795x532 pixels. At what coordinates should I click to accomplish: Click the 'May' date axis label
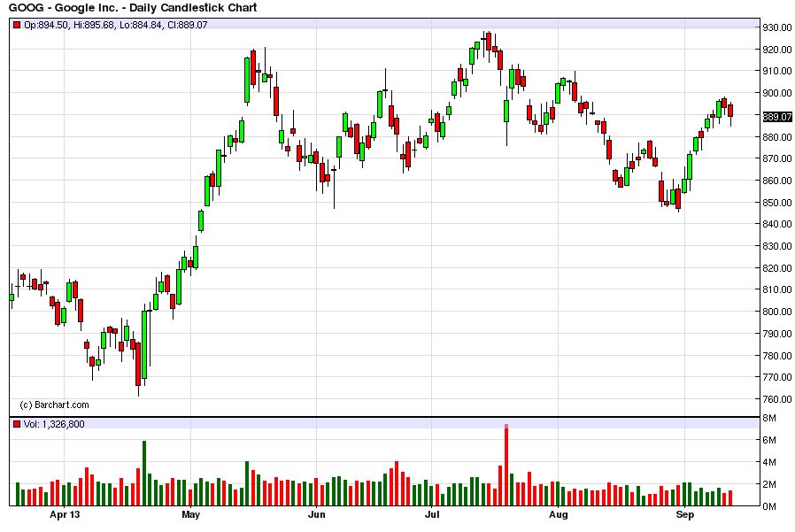[190, 515]
